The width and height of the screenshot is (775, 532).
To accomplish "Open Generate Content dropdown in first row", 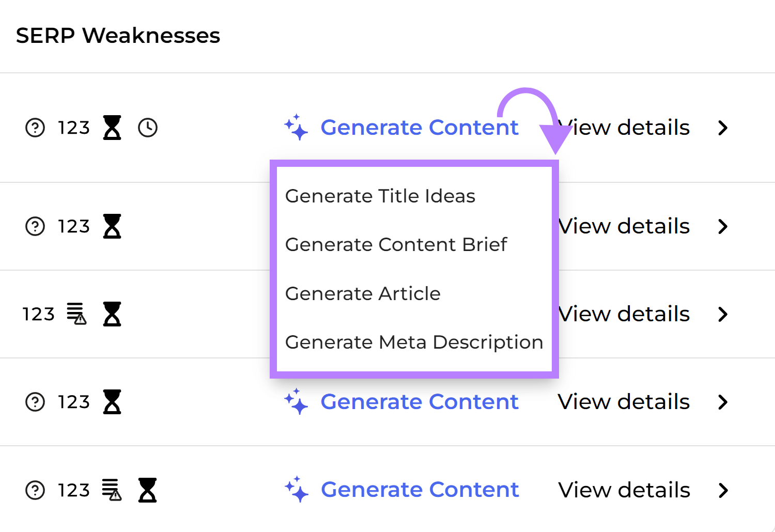I will 419,128.
